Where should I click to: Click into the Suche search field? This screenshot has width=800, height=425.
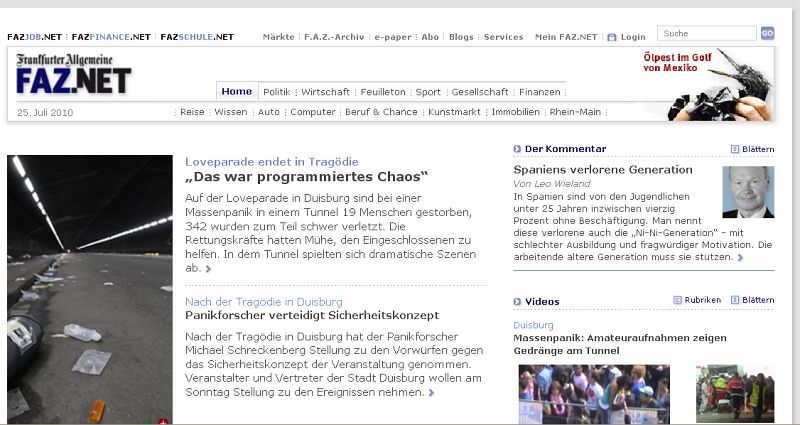coord(706,34)
